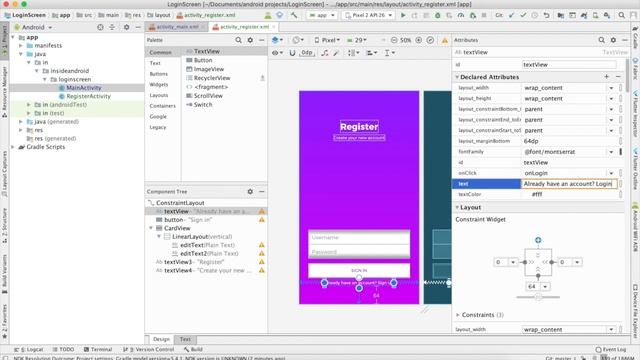
Task: Search attributes with the magnifier icon
Action: click(601, 40)
